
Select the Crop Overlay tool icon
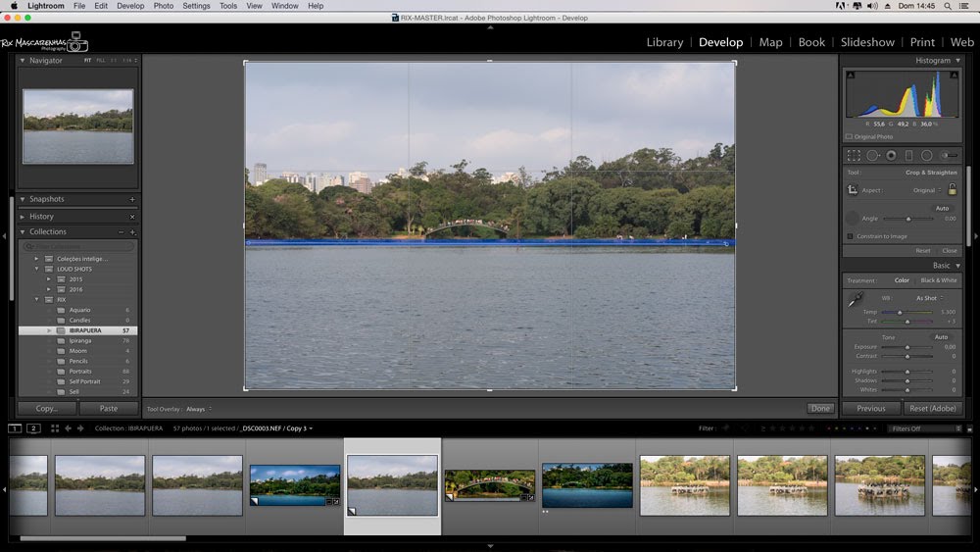[854, 156]
